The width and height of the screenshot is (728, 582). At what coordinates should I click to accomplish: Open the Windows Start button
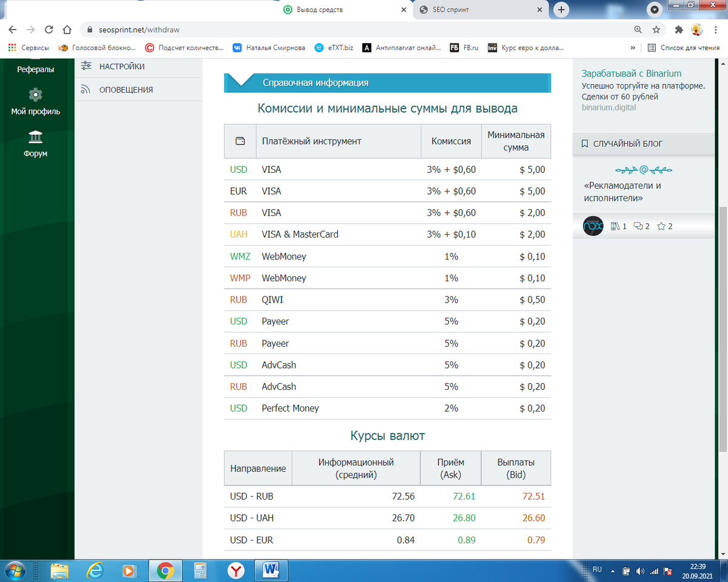click(14, 570)
